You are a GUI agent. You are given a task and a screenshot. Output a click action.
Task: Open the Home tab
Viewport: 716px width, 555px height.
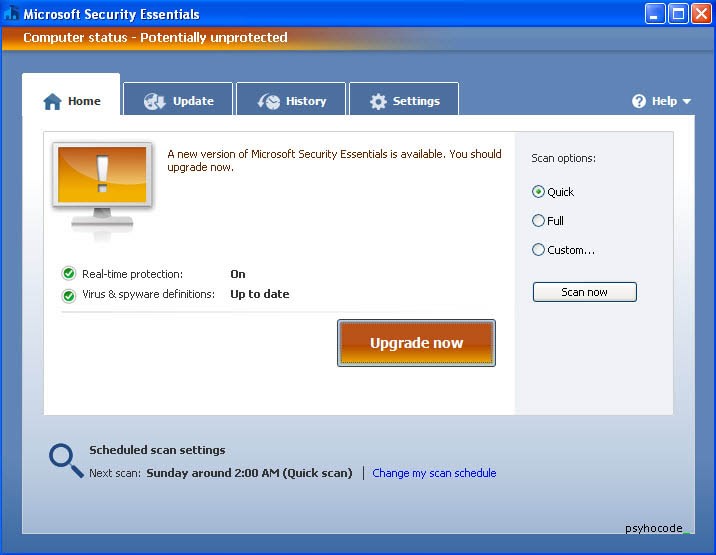71,95
